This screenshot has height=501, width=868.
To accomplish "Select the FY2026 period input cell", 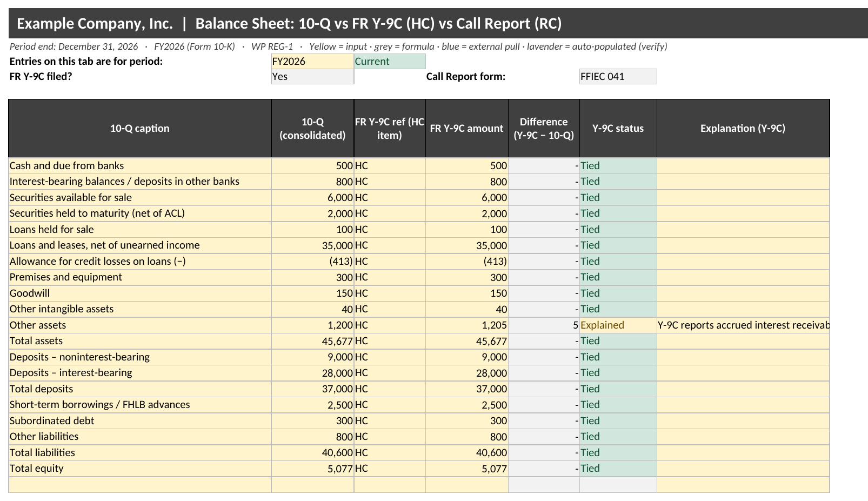I will [x=312, y=61].
